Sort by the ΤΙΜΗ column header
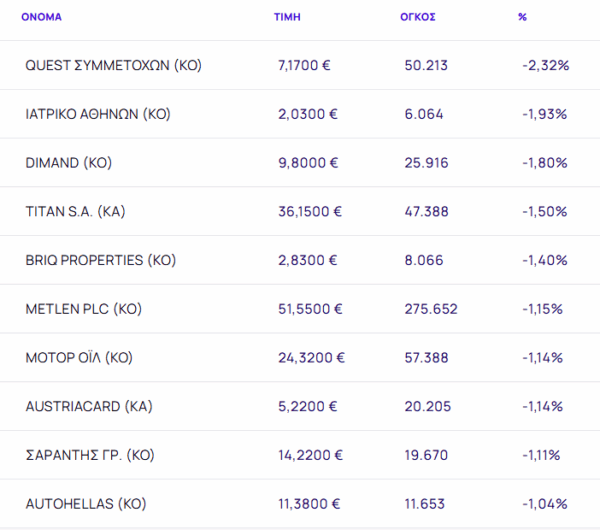This screenshot has height=530, width=600. tap(287, 17)
